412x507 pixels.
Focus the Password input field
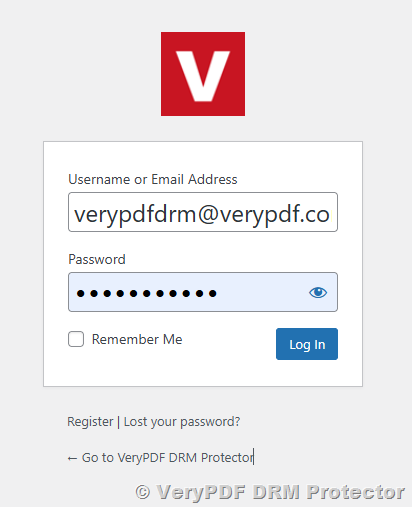(203, 292)
